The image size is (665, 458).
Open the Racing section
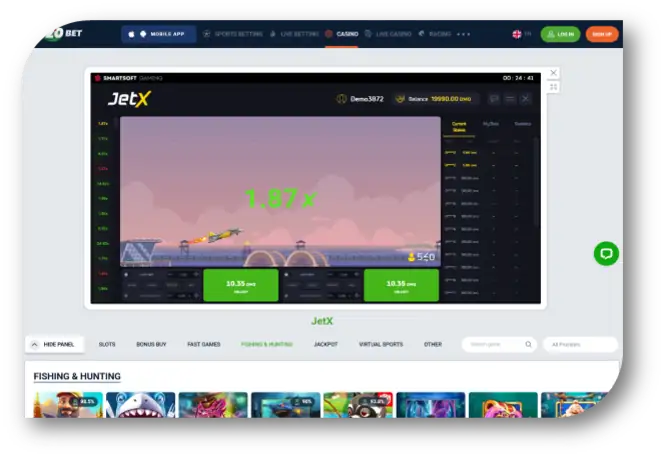point(435,34)
